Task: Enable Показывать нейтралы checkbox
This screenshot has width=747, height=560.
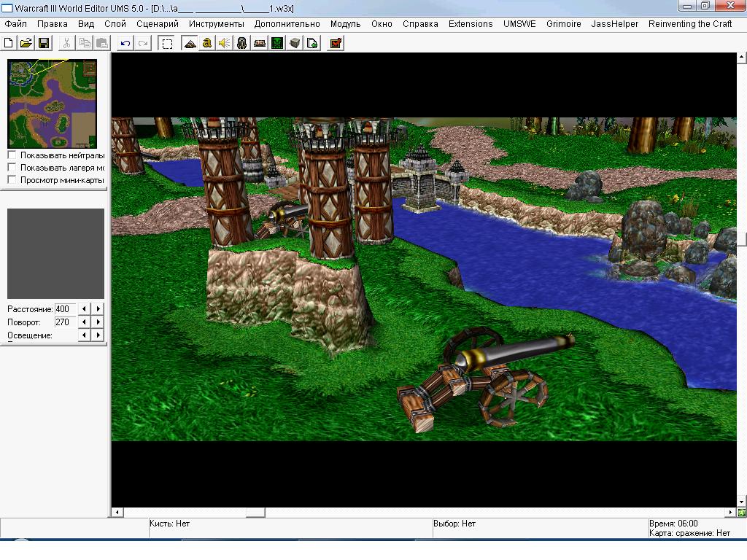Action: click(12, 155)
